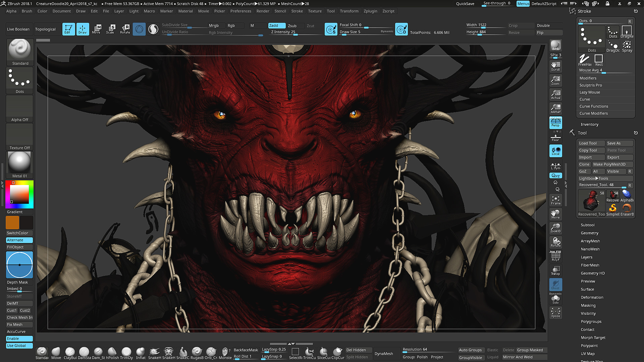Toggle the Alternate color option
This screenshot has width=644, height=362.
19,240
